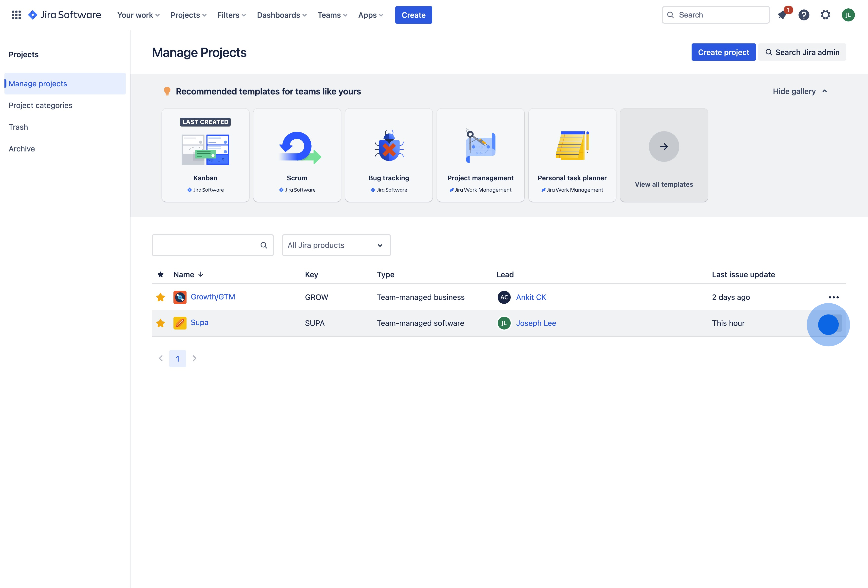This screenshot has height=588, width=868.
Task: Open the app switcher grid icon
Action: [x=16, y=15]
